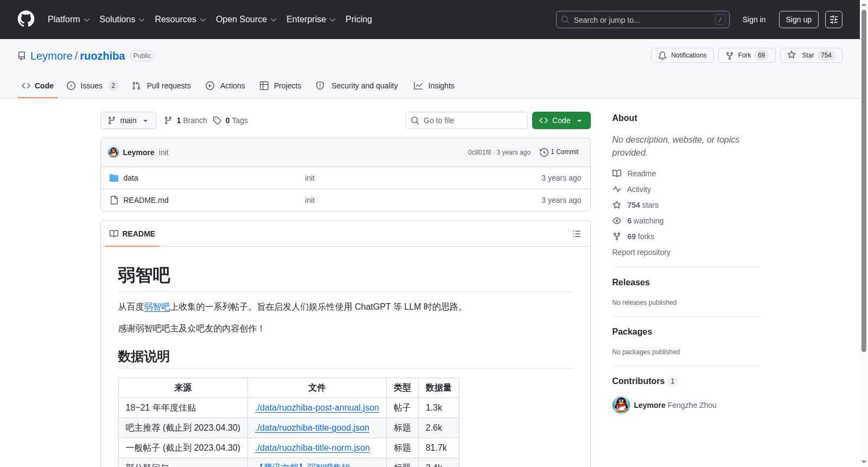Click the Readme book icon in About
This screenshot has width=868, height=467.
pyautogui.click(x=617, y=174)
